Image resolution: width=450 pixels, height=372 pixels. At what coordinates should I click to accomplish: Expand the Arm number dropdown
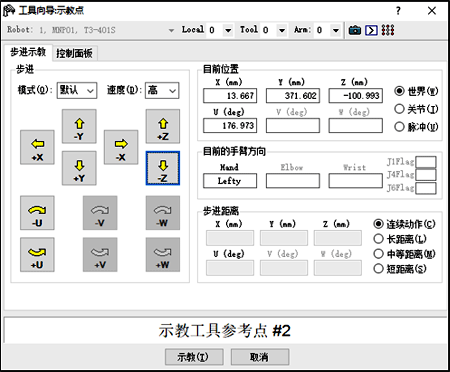[x=336, y=30]
